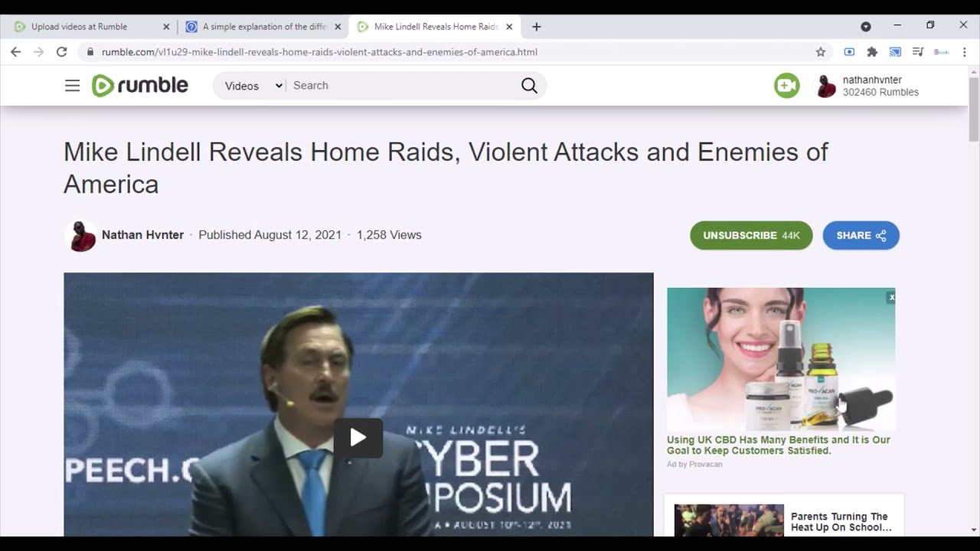Click the scrollbar up arrow

click(974, 70)
